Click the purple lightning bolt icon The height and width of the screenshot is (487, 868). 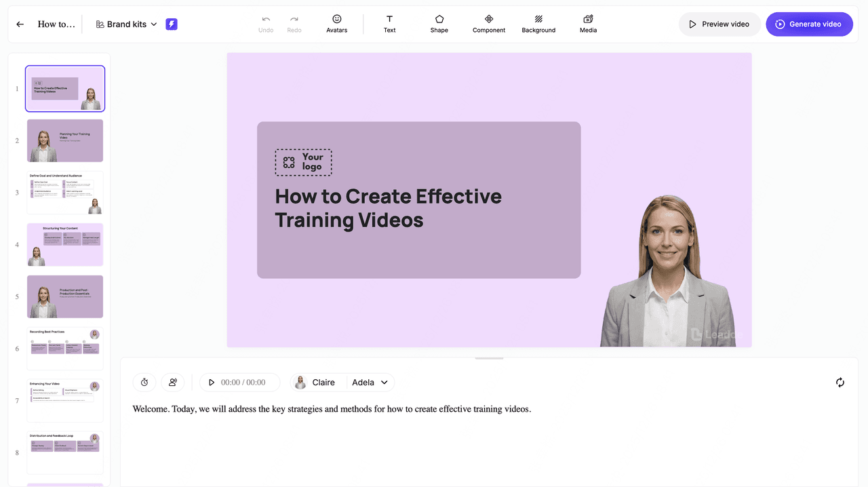coord(172,24)
